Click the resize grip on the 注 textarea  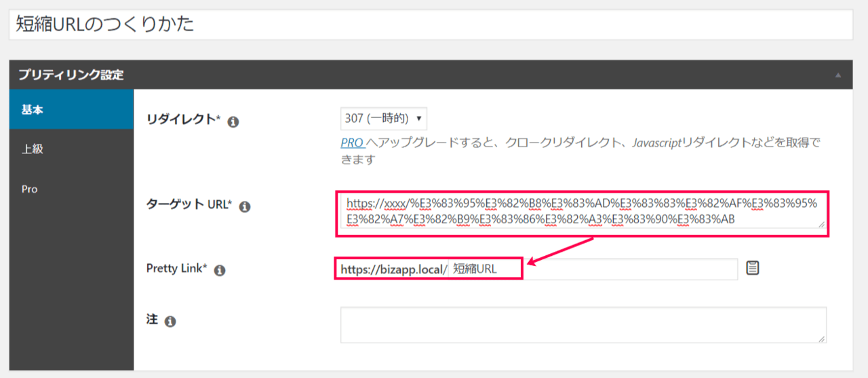[822, 338]
